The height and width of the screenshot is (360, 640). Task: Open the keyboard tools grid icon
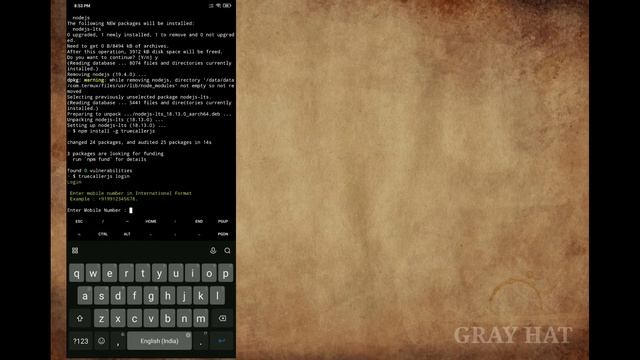(x=75, y=251)
